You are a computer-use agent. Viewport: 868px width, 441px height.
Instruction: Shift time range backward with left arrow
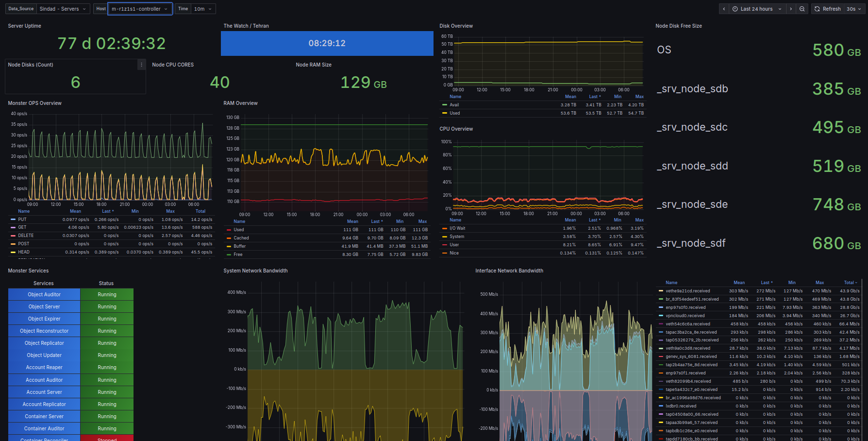point(724,9)
